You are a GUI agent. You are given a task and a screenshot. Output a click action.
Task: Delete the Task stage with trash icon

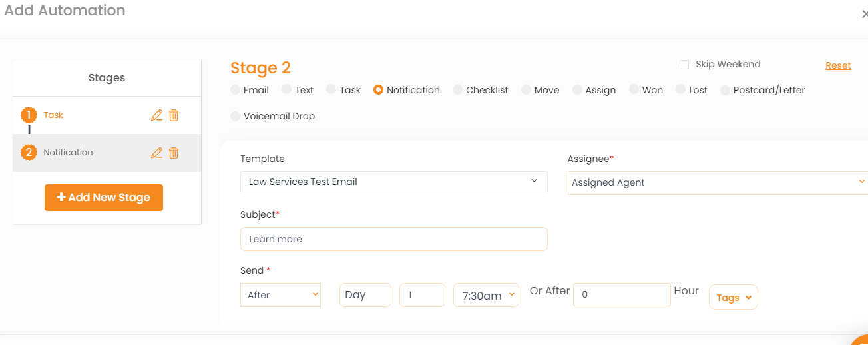[x=174, y=115]
